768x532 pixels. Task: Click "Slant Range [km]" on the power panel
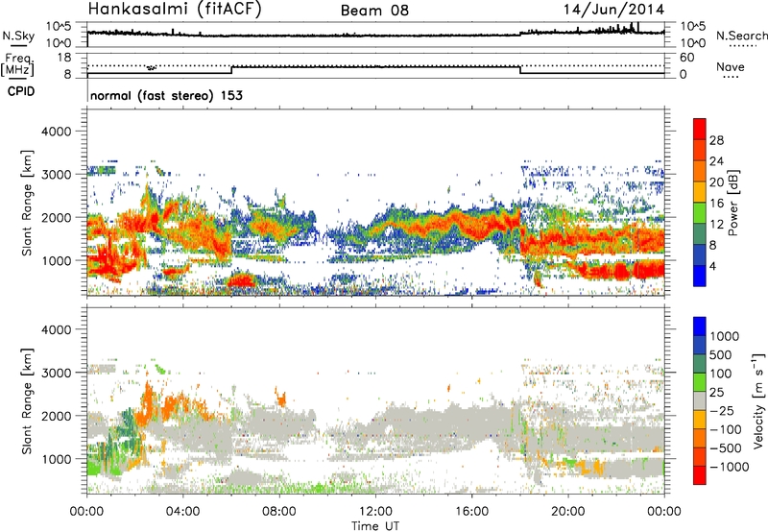tap(27, 203)
